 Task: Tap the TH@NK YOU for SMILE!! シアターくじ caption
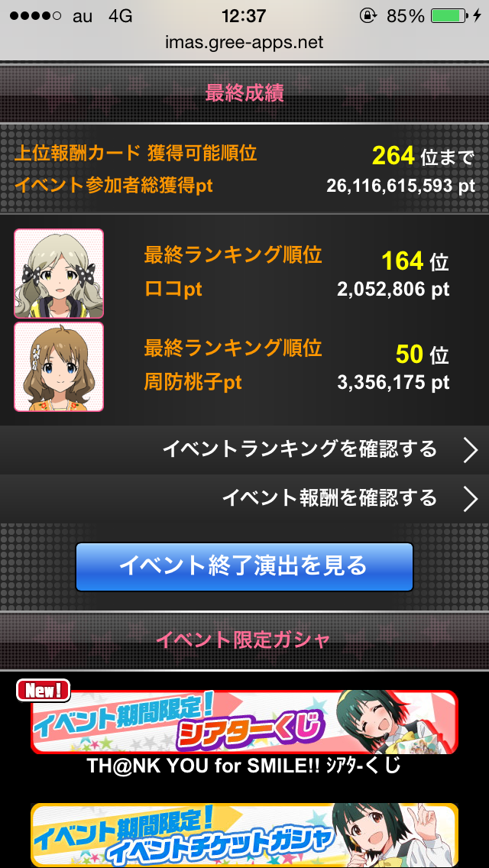(244, 766)
